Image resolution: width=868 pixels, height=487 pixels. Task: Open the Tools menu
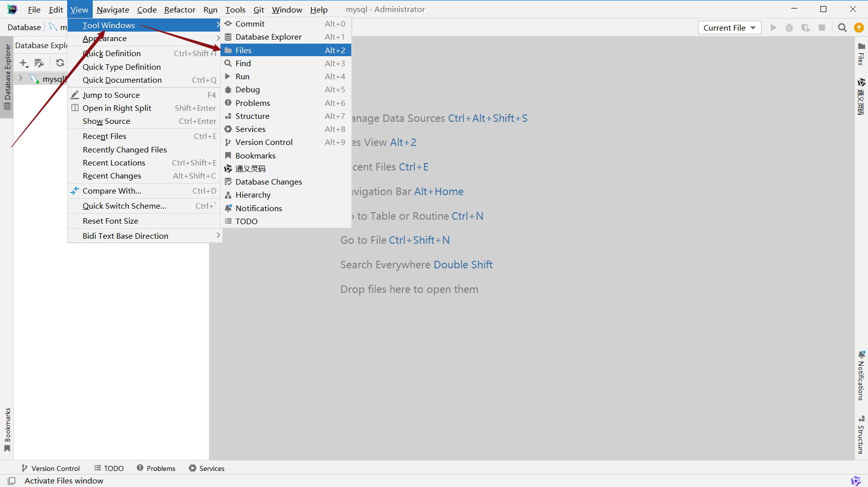[x=235, y=10]
